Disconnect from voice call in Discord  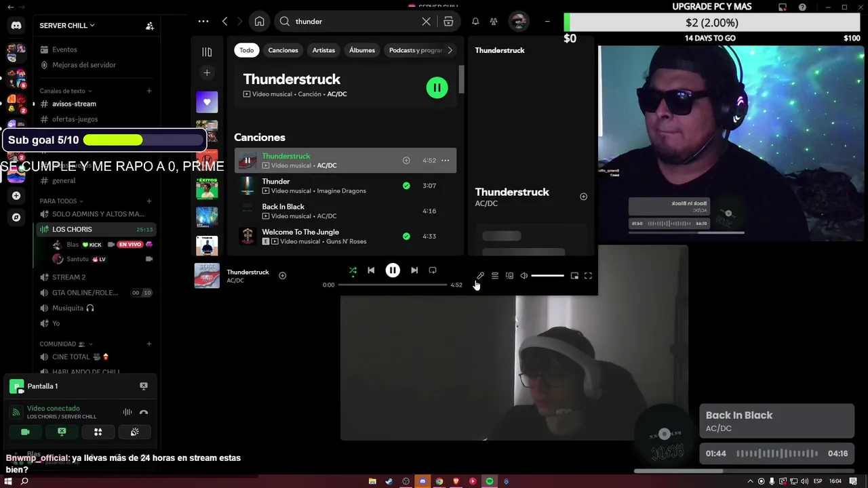144,412
